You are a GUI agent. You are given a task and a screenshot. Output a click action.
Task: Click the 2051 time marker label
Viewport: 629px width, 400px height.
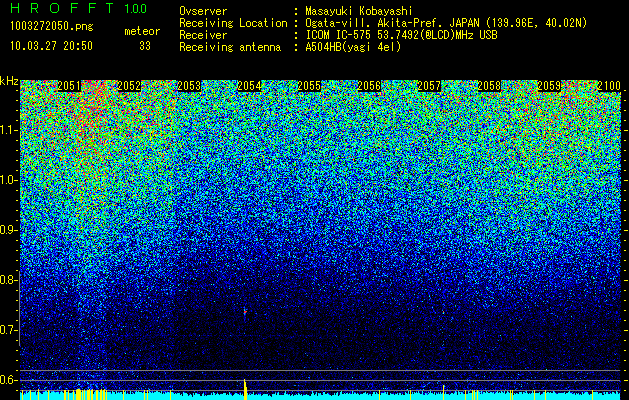click(x=69, y=86)
